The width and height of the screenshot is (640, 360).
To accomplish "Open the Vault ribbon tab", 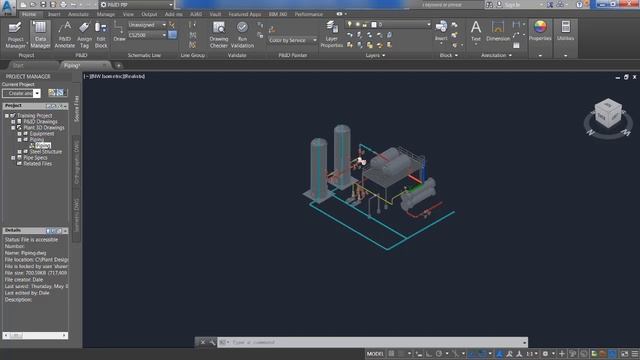I will [215, 14].
